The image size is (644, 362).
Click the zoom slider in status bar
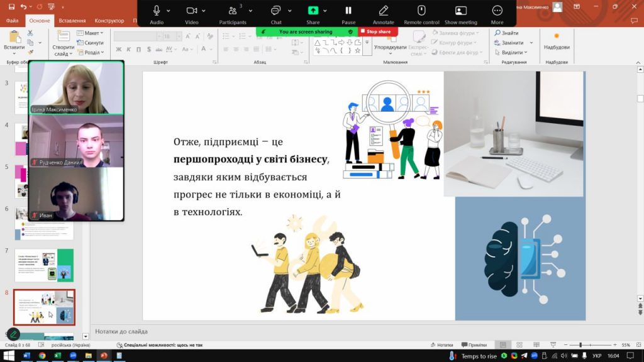coord(580,345)
